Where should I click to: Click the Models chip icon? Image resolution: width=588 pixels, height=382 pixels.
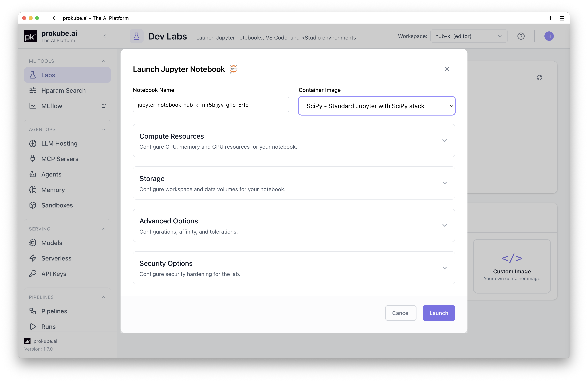[x=33, y=243]
